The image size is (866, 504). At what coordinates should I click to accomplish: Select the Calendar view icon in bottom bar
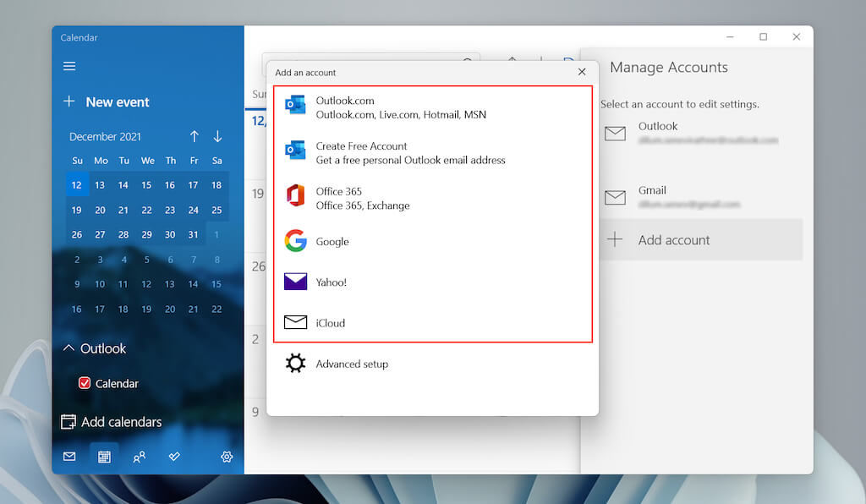click(x=104, y=457)
